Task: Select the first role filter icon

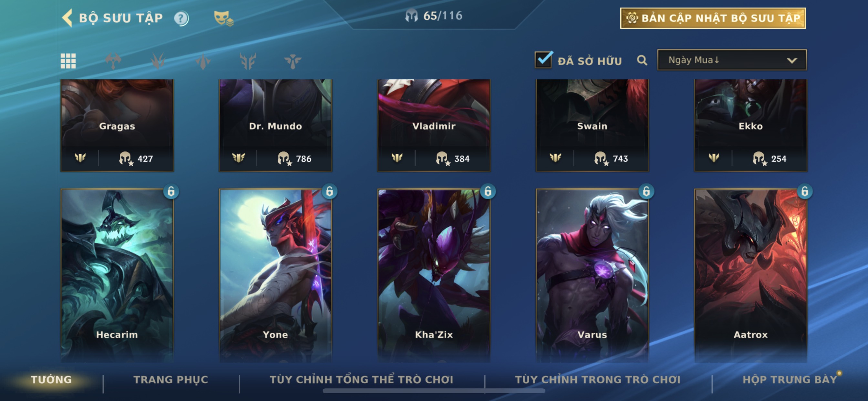Action: (113, 61)
